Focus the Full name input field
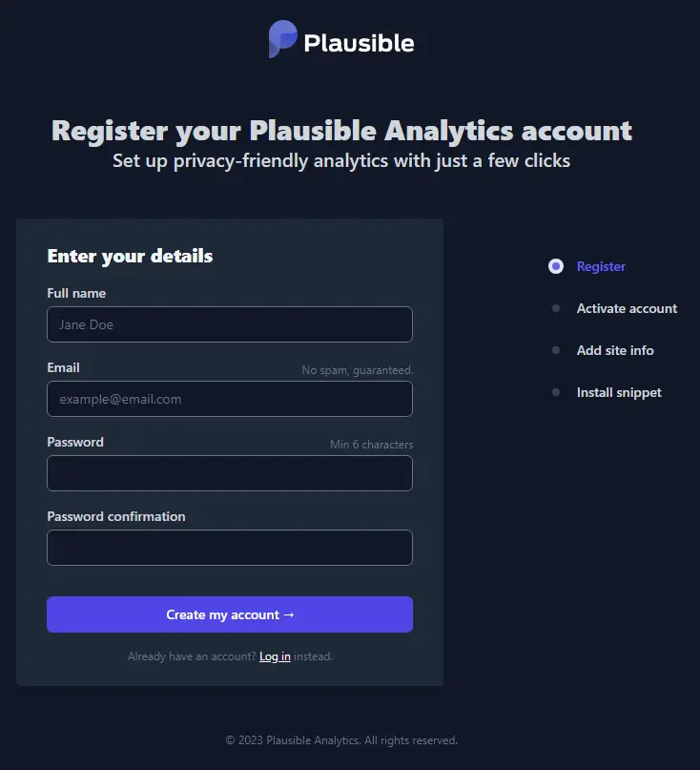This screenshot has height=770, width=700. 230,324
